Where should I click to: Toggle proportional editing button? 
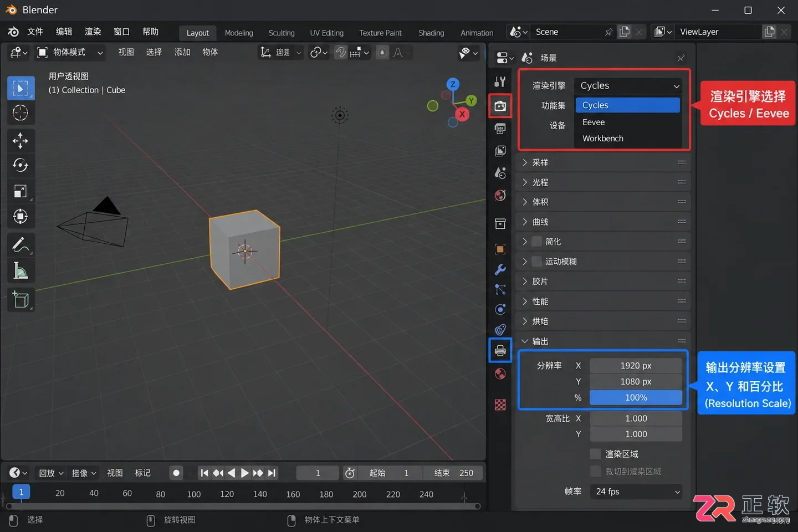coord(382,52)
